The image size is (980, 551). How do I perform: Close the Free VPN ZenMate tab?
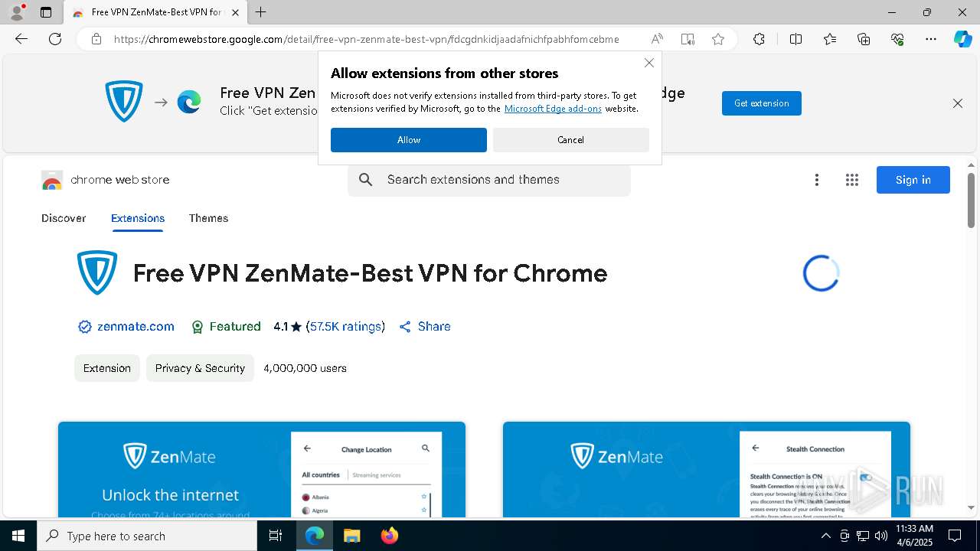[x=235, y=12]
